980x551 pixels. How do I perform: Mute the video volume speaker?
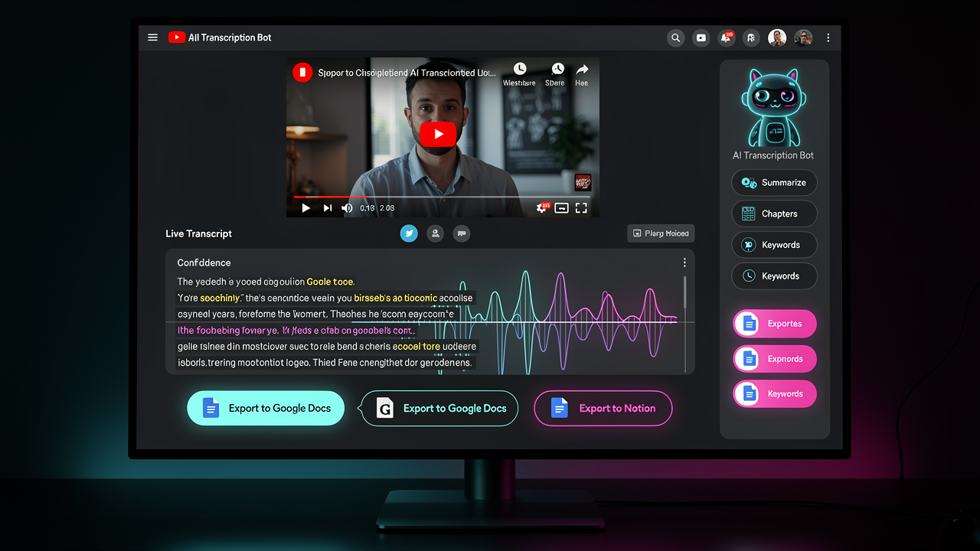click(x=347, y=207)
